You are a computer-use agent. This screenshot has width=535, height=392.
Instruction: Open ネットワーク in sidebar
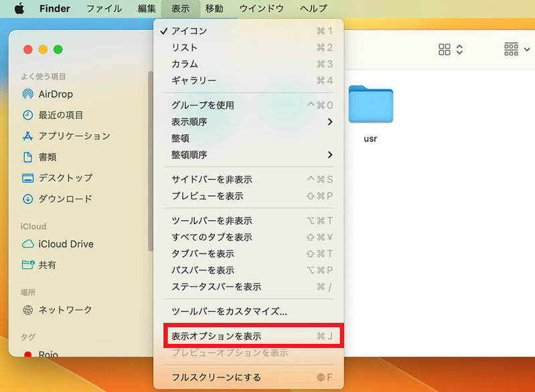(x=57, y=310)
